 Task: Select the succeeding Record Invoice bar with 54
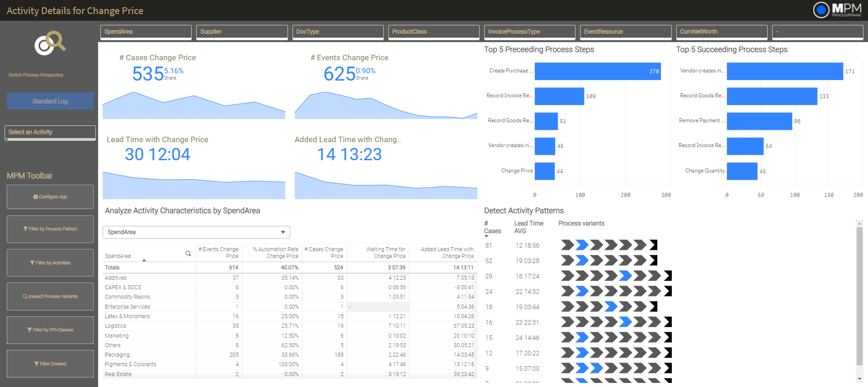[x=745, y=146]
